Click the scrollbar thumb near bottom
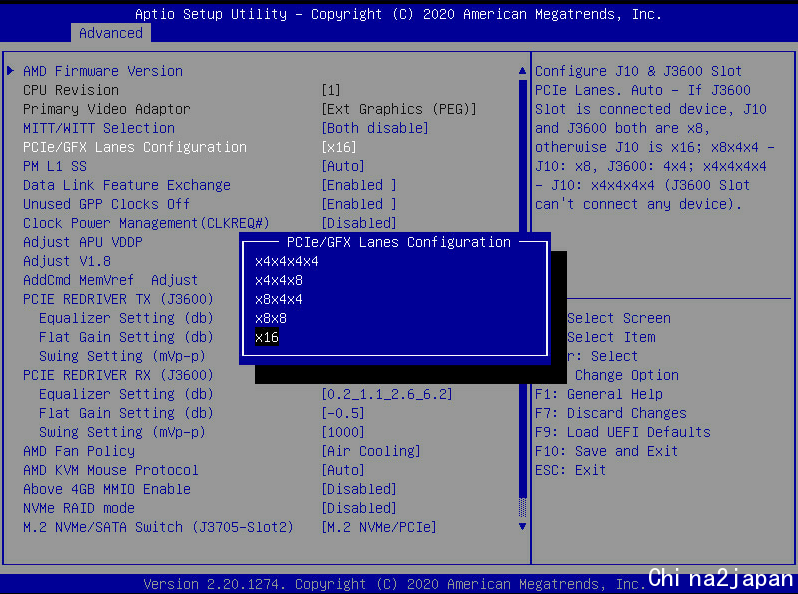The image size is (798, 594). (x=522, y=507)
